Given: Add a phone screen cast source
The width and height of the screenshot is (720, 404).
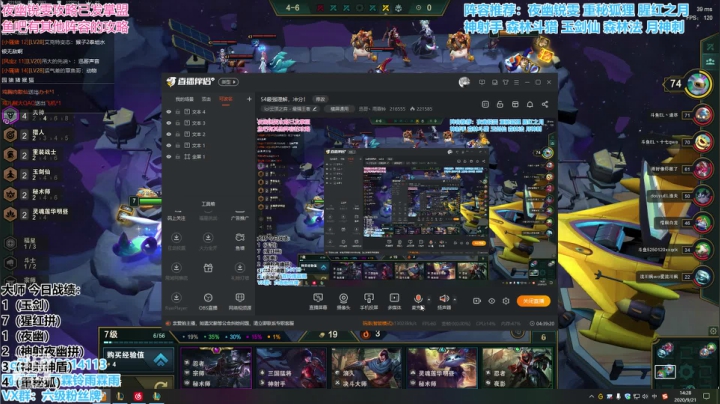Looking at the screenshot, I should (369, 301).
